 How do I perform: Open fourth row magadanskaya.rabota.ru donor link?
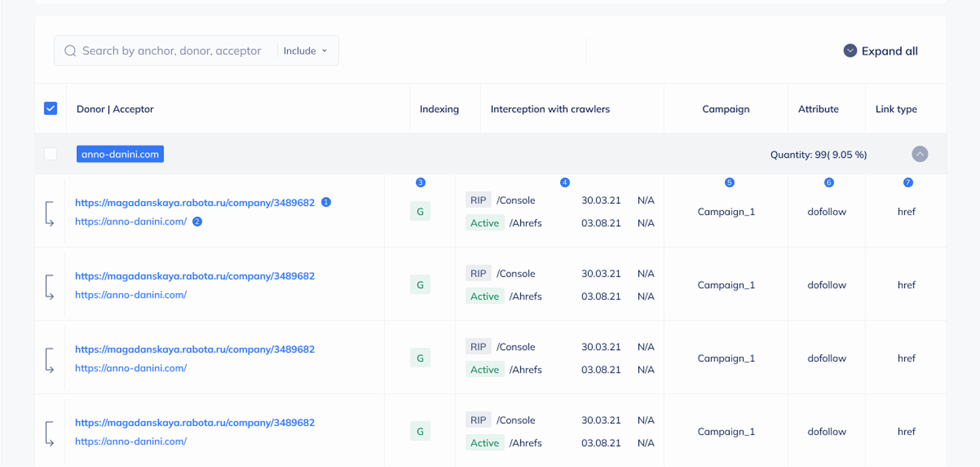pos(195,422)
